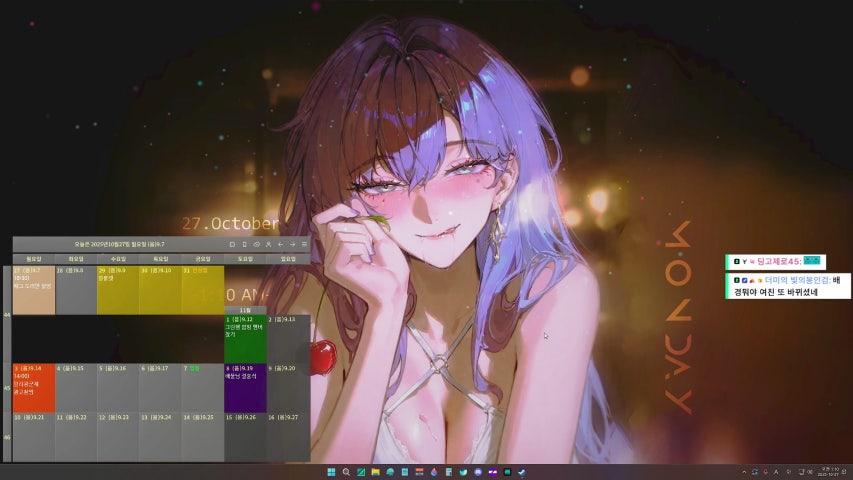
Task: Click the user account icon in calendar header
Action: (269, 244)
